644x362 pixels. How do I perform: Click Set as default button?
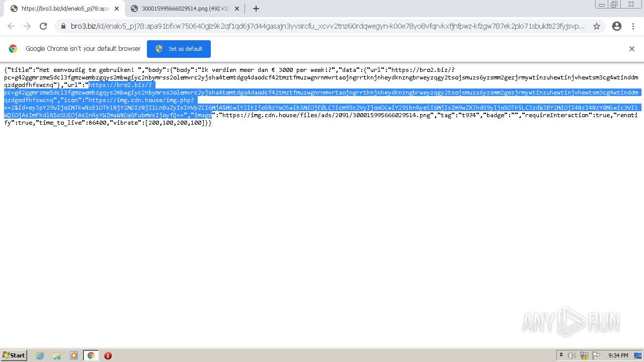tap(179, 49)
